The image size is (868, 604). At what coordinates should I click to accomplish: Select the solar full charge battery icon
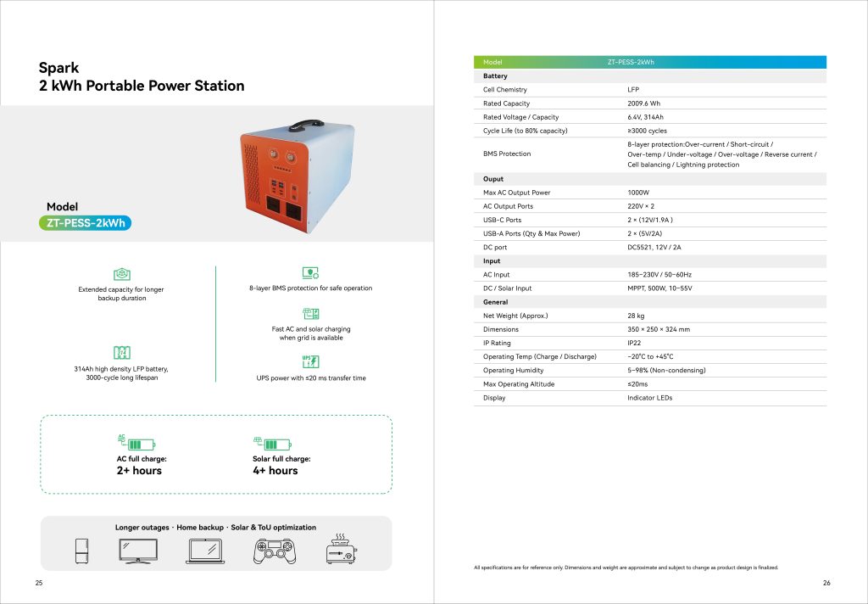[x=272, y=443]
